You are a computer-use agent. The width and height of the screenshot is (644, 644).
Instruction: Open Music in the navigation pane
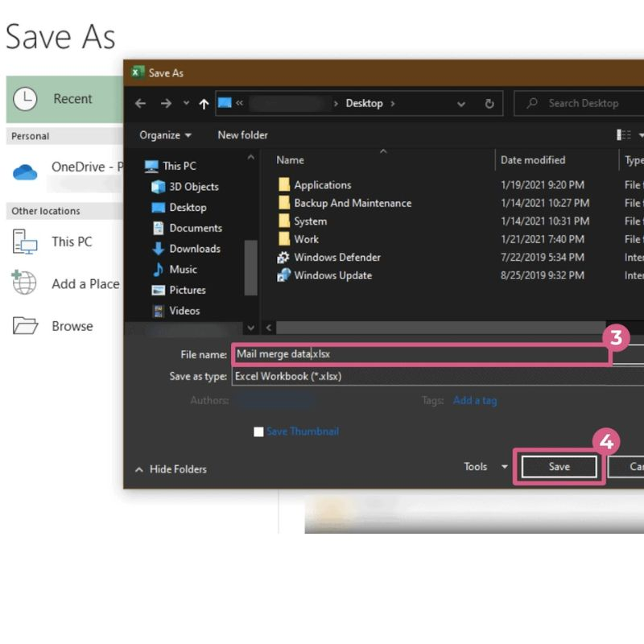[x=175, y=270]
